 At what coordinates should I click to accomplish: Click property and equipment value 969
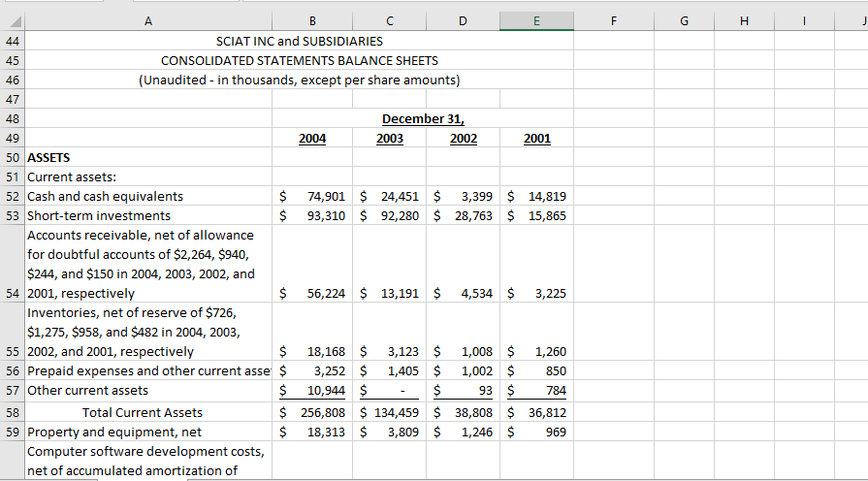[536, 432]
